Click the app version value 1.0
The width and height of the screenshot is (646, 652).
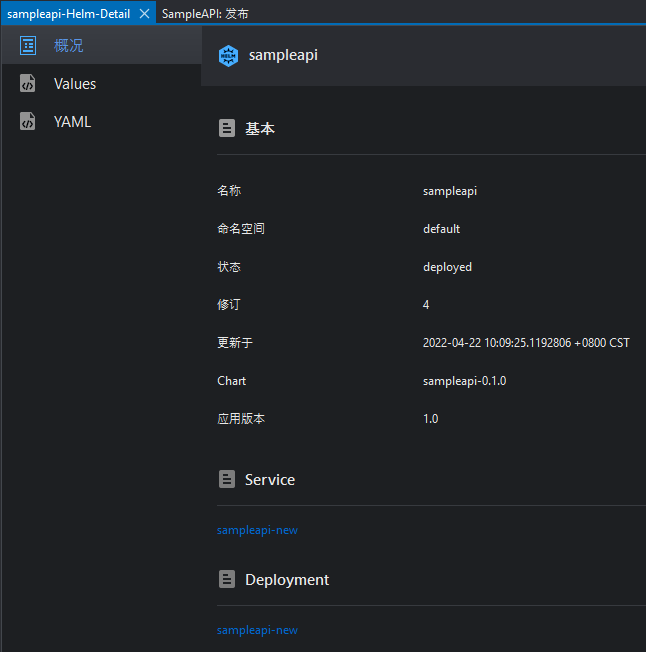[431, 419]
